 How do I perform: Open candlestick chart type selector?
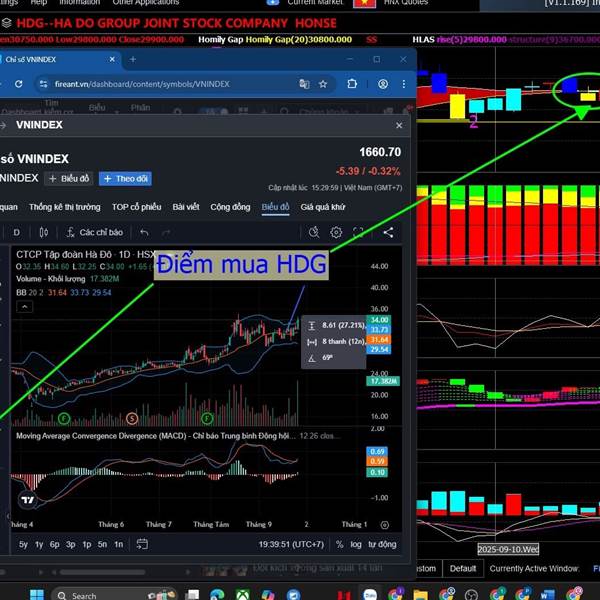coord(44,232)
